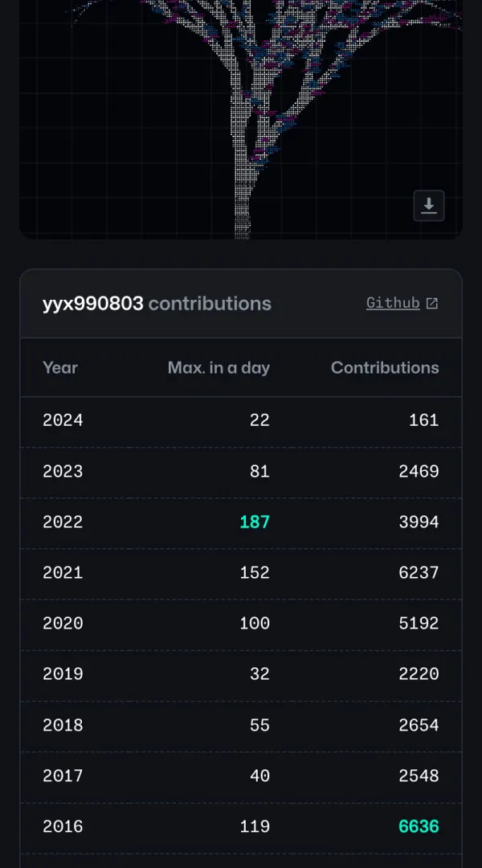Image resolution: width=482 pixels, height=868 pixels.
Task: Sort by the Contributions column header
Action: point(385,367)
